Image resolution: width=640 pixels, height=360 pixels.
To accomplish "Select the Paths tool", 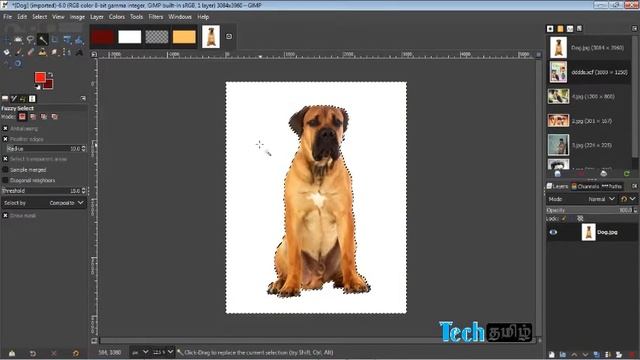I will (67, 52).
